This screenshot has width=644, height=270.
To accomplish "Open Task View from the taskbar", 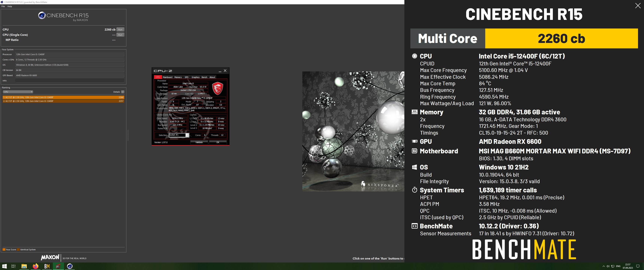I will pyautogui.click(x=13, y=266).
